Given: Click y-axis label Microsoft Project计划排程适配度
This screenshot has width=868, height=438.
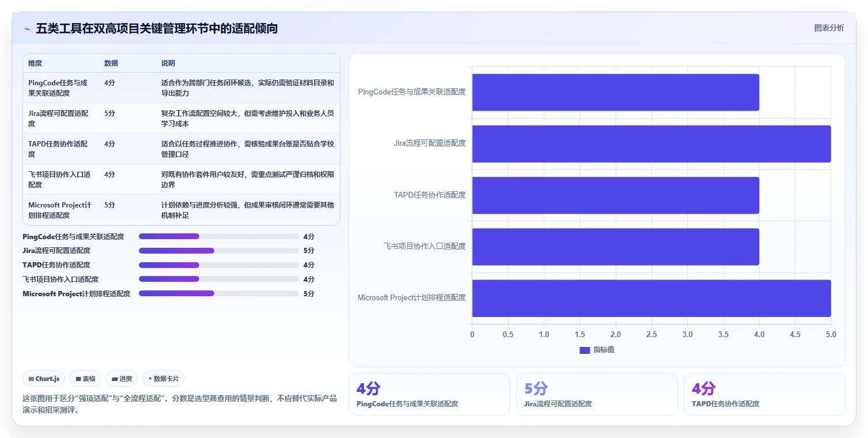Looking at the screenshot, I should (x=412, y=298).
